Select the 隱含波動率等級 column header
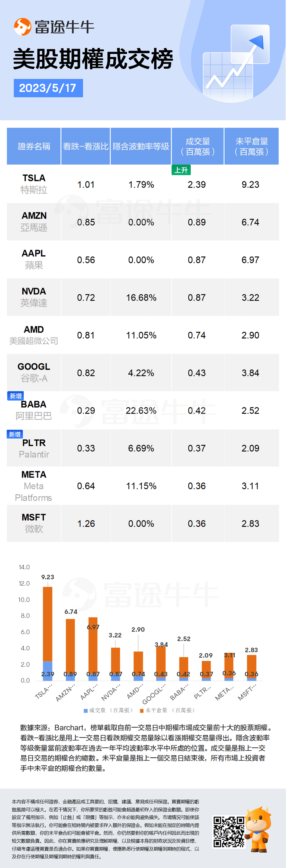 tap(141, 146)
